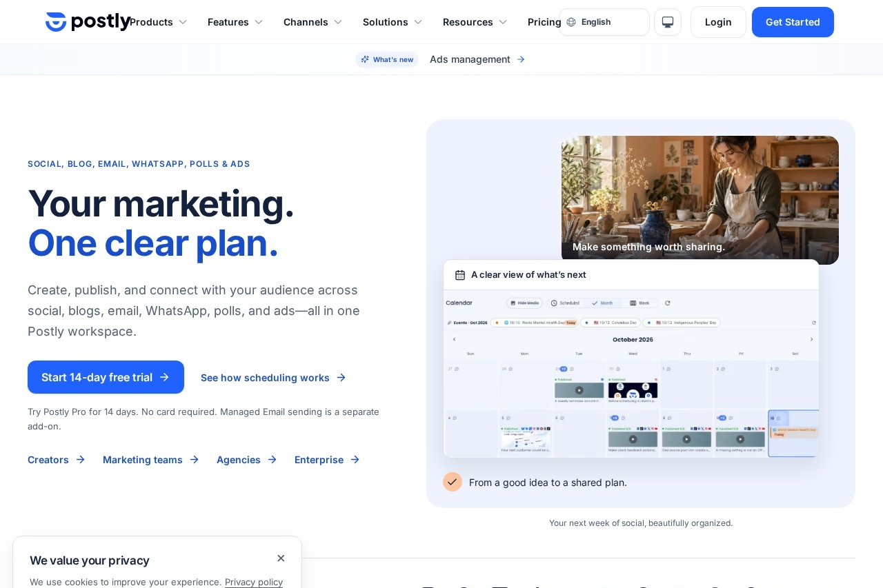This screenshot has height=588, width=883.
Task: Switch calendar preview to Week view
Action: (x=639, y=303)
